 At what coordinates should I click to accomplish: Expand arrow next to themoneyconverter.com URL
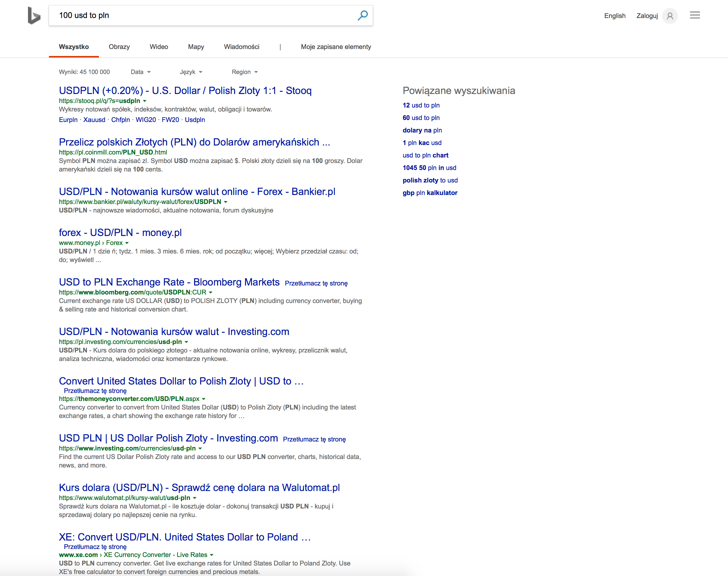point(204,399)
